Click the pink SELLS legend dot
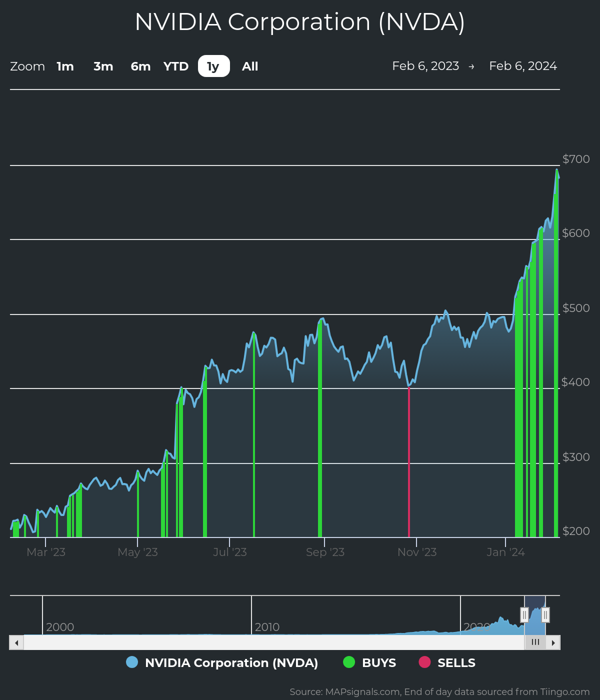600x700 pixels. (424, 662)
